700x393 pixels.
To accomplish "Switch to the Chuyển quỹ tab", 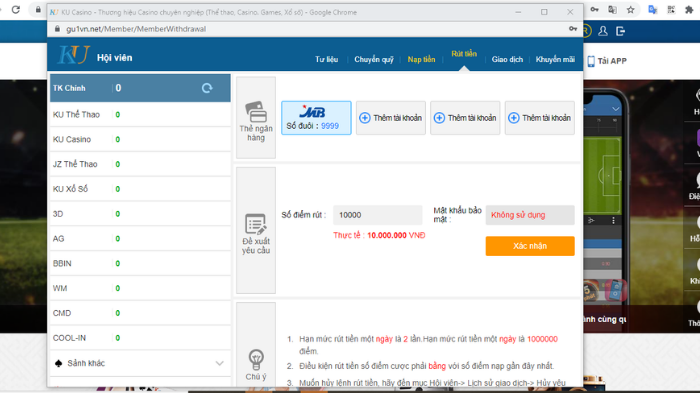I will [x=374, y=59].
